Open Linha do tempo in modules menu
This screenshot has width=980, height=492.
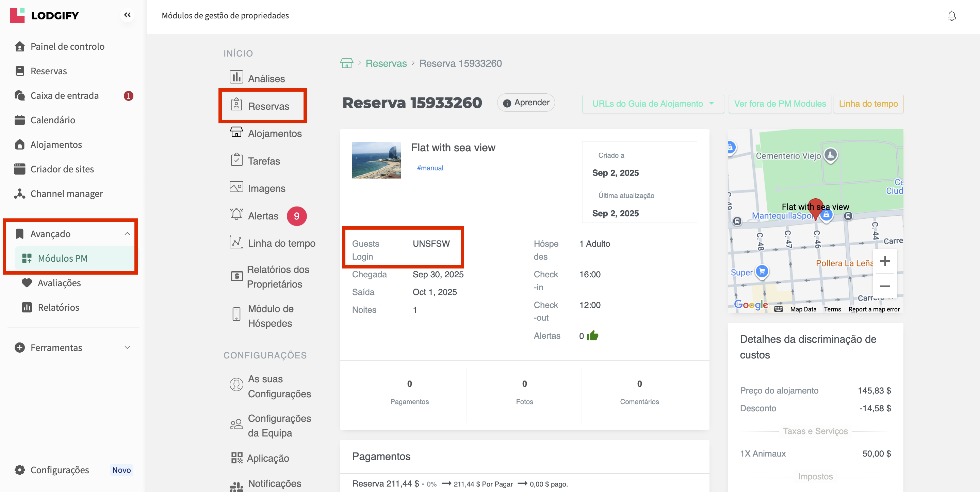click(281, 243)
